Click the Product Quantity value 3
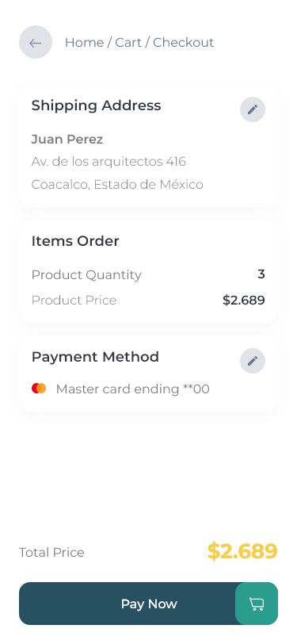This screenshot has width=297, height=644. point(261,274)
